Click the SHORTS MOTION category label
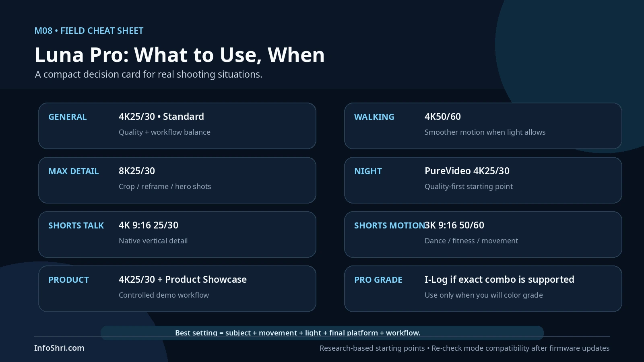Viewport: 644px width, 362px height. pos(389,226)
